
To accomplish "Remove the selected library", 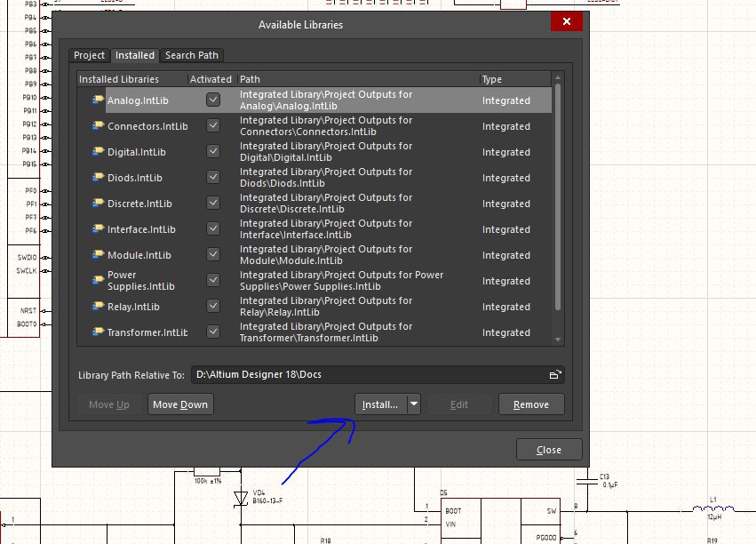I will [x=531, y=404].
